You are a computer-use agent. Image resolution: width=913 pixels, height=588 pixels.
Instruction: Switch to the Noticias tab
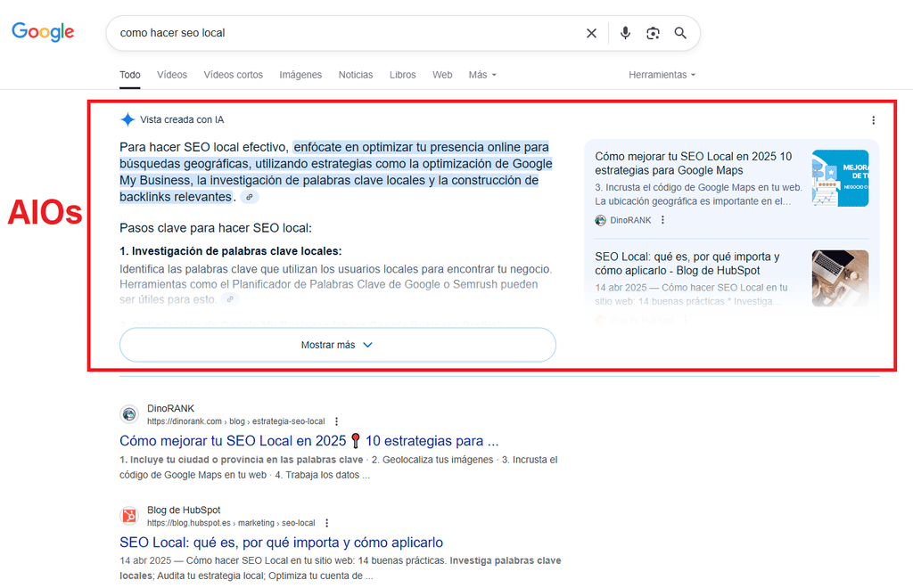pyautogui.click(x=356, y=75)
